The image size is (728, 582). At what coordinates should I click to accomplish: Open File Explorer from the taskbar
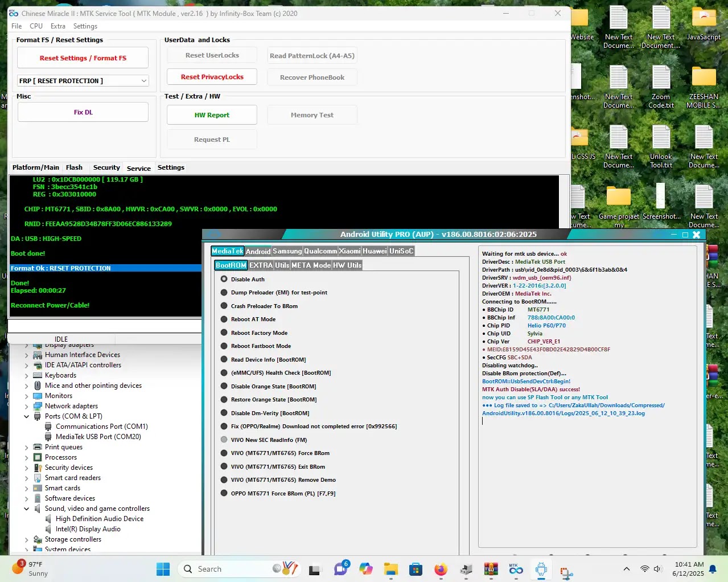(390, 569)
